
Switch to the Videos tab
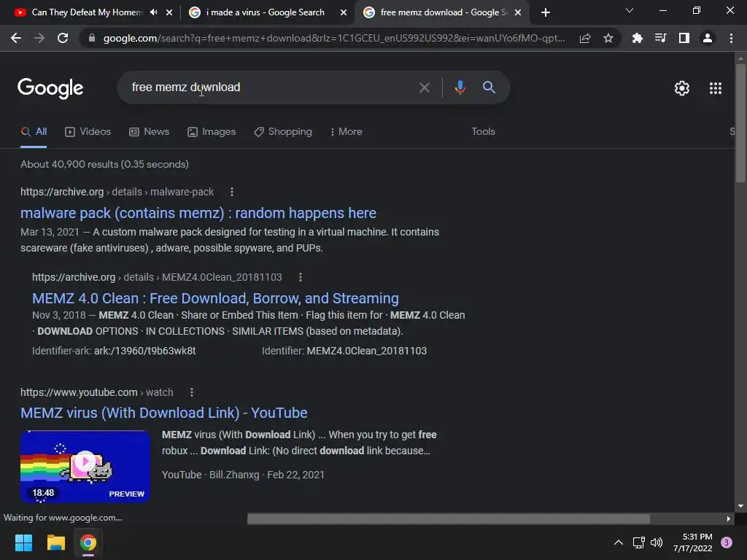pos(88,132)
